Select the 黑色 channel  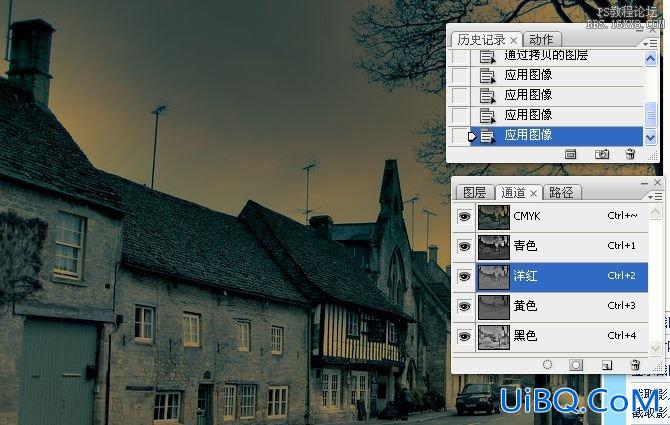(562, 337)
